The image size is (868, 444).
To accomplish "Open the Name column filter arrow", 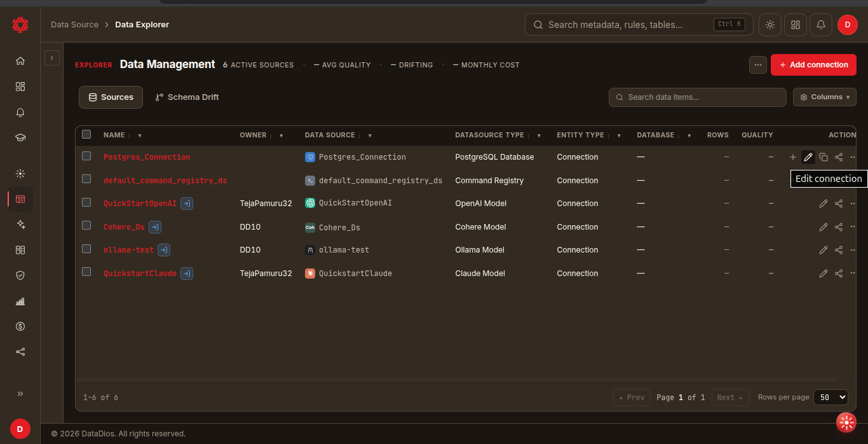I will point(140,135).
